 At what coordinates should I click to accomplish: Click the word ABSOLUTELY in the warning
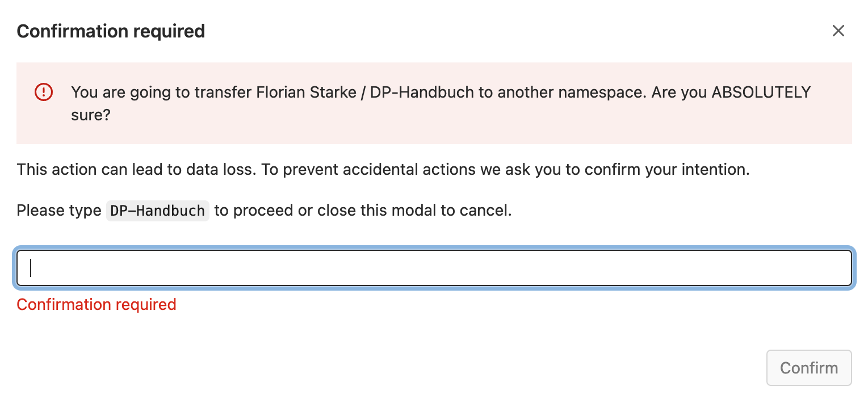point(761,92)
